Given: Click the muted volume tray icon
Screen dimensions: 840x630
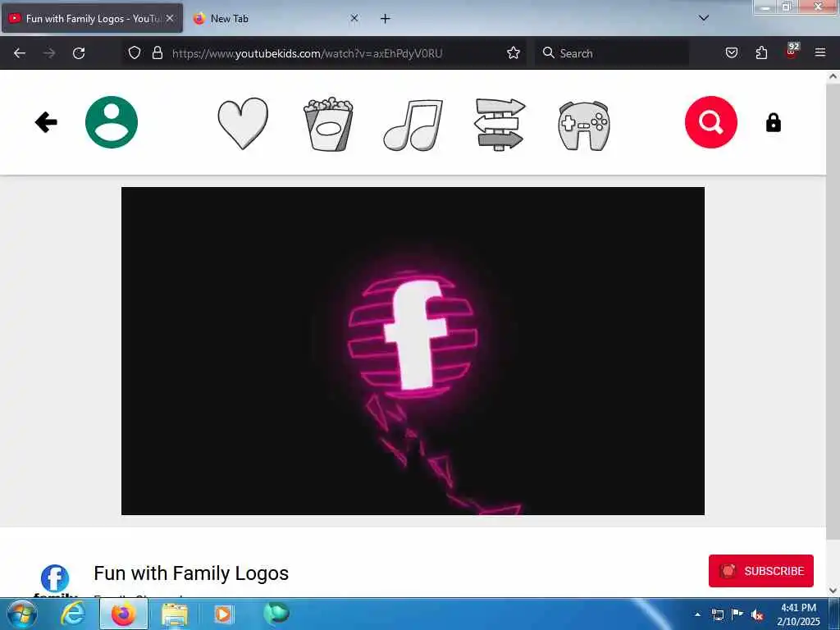Looking at the screenshot, I should [x=756, y=614].
